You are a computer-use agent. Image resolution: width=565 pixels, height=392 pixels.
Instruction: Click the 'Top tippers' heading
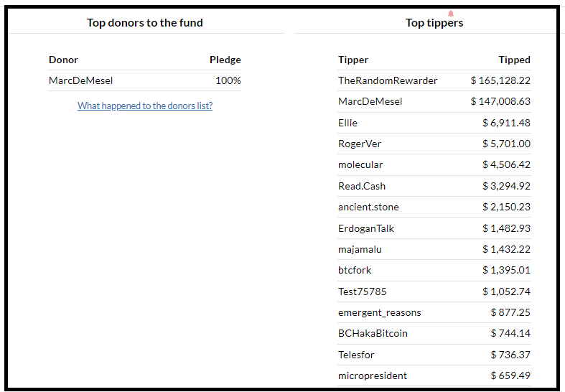click(x=434, y=23)
